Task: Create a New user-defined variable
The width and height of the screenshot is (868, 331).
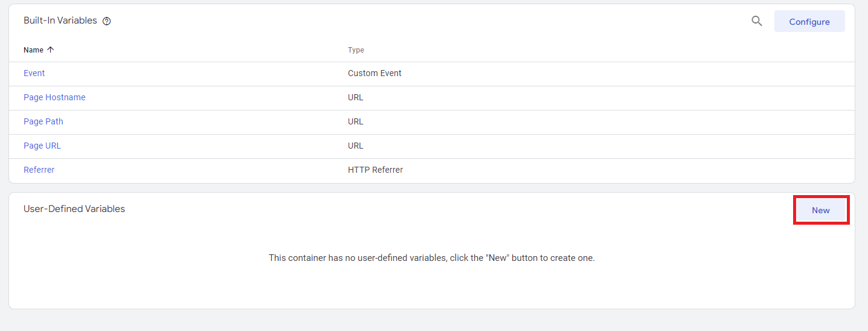Action: point(821,210)
